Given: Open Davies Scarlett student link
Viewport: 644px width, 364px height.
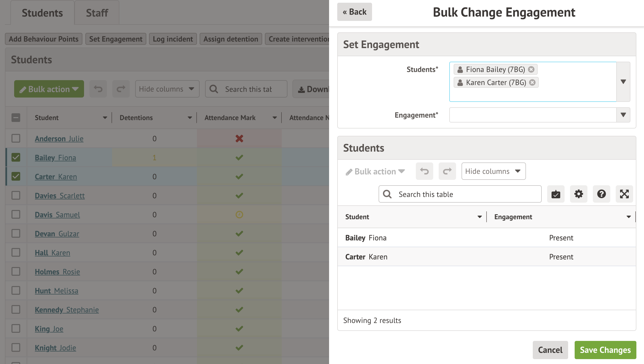Looking at the screenshot, I should click(60, 196).
